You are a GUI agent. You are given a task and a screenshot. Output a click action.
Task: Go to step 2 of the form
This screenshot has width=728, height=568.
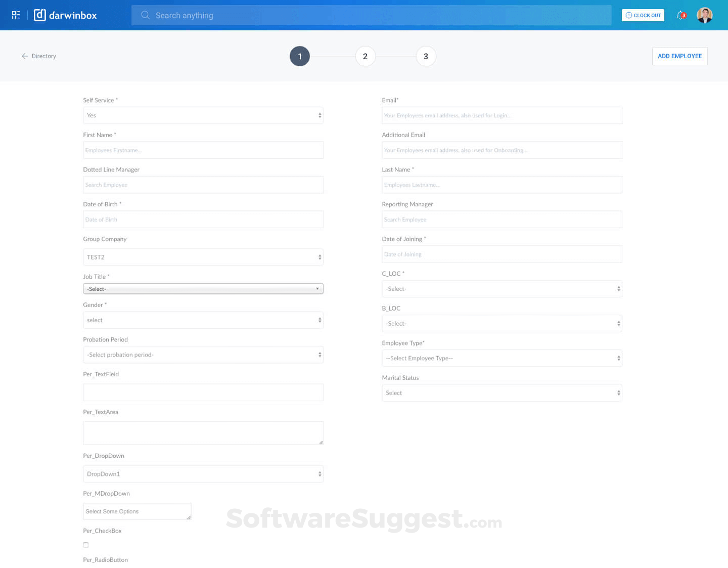point(366,56)
